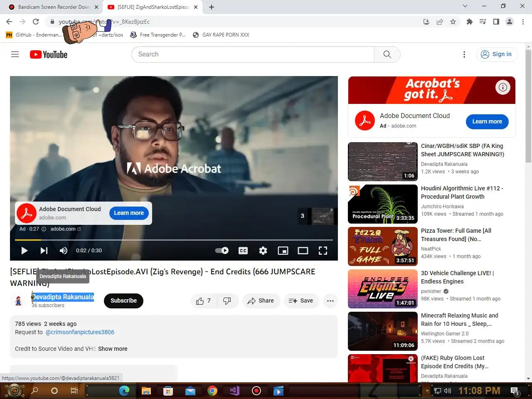This screenshot has width=532, height=399.
Task: Click Learn more in the sidebar Adobe ad
Action: point(487,121)
